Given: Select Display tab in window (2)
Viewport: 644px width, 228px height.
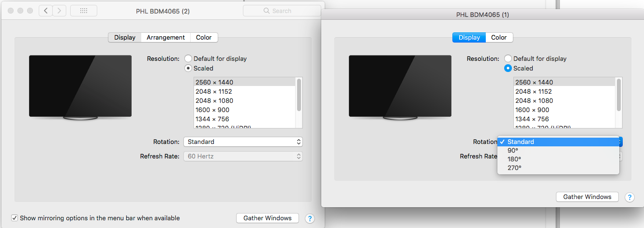Looking at the screenshot, I should (125, 37).
